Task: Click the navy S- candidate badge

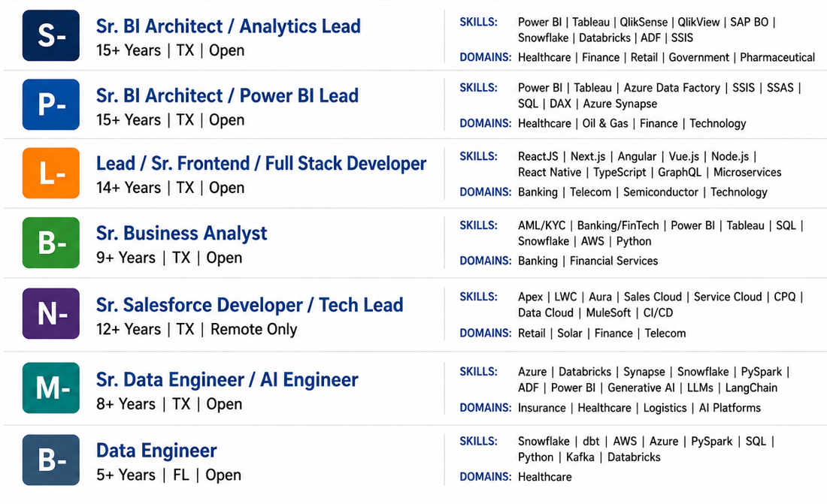Action: [x=51, y=35]
